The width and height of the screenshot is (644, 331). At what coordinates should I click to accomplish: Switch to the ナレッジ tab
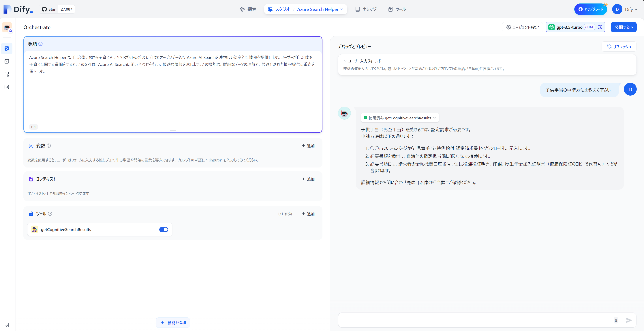365,9
